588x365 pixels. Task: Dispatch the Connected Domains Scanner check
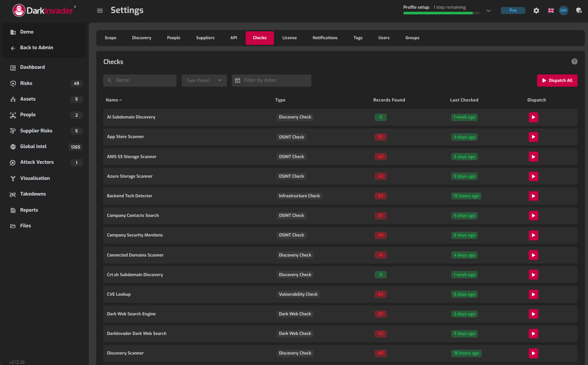(533, 255)
